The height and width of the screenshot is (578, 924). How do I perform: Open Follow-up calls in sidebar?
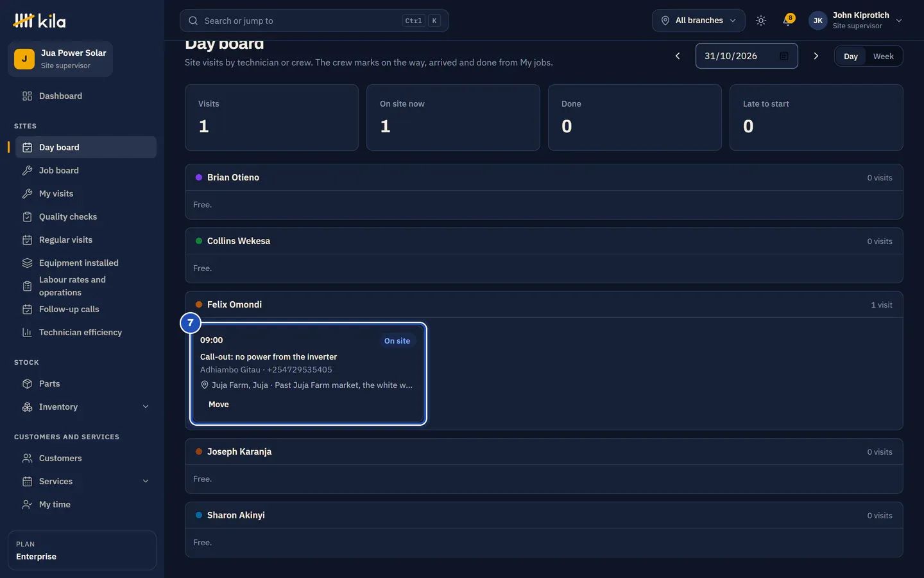pos(86,310)
